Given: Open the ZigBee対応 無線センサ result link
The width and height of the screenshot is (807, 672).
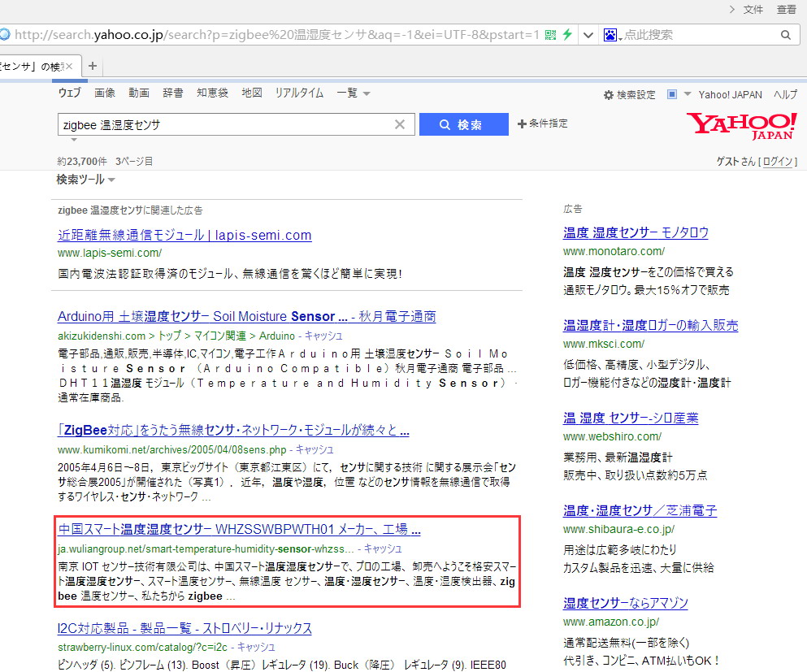Looking at the screenshot, I should click(233, 430).
